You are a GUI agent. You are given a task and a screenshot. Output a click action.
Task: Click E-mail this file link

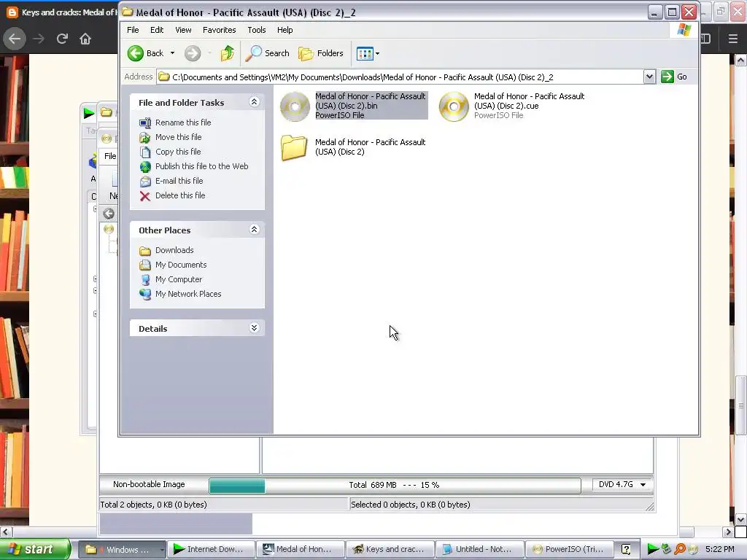(179, 181)
